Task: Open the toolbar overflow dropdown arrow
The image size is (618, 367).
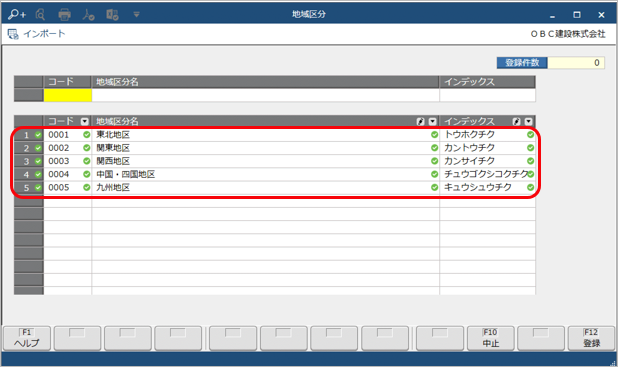Action: (136, 15)
